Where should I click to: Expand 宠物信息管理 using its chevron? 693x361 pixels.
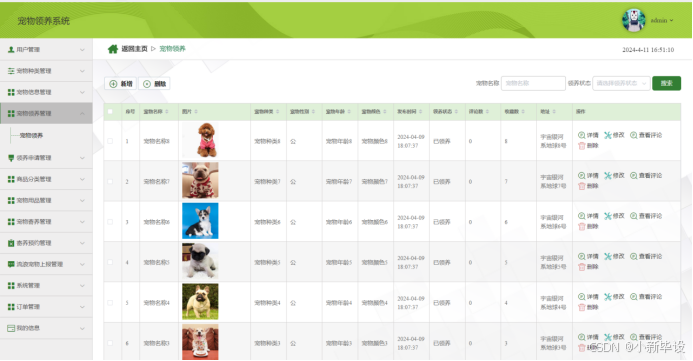(x=82, y=92)
